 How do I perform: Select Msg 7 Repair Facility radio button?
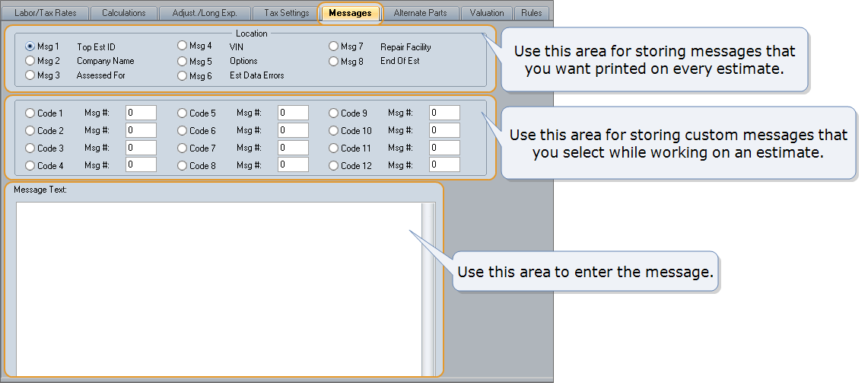(334, 47)
